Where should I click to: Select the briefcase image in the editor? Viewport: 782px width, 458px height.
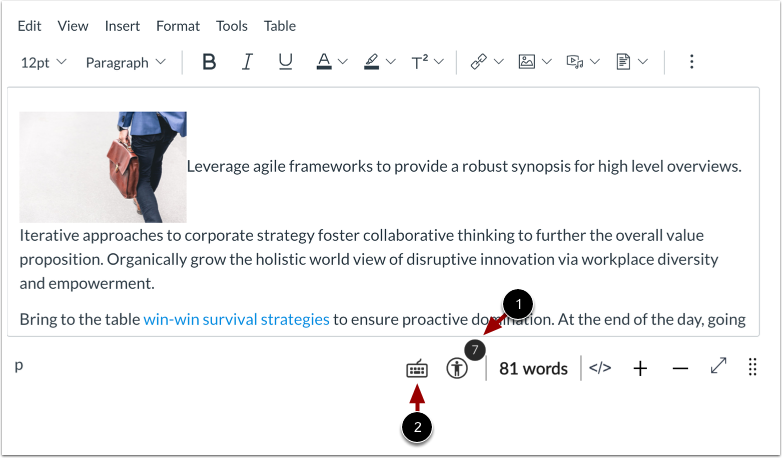(x=102, y=166)
